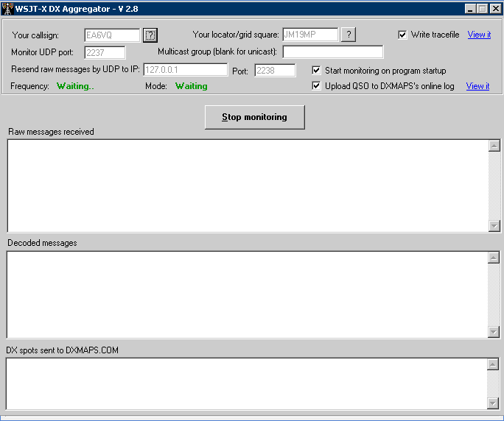
Task: Minimize the WSJT-X DX Aggregator window
Action: click(471, 9)
